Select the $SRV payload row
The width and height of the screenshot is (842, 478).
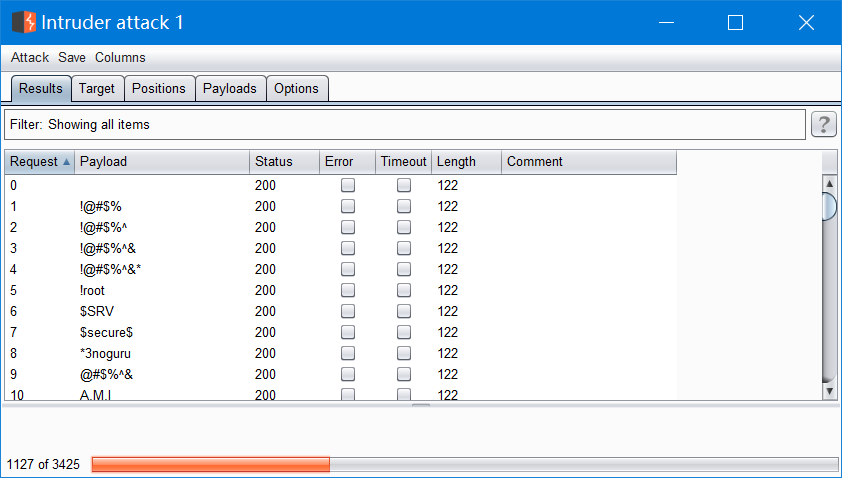pos(340,311)
